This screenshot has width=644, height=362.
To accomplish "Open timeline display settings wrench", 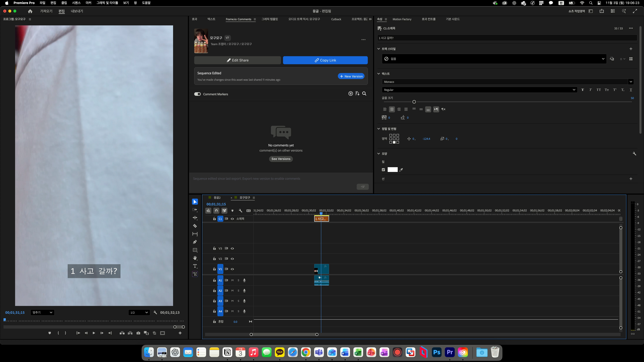I will pos(240,211).
